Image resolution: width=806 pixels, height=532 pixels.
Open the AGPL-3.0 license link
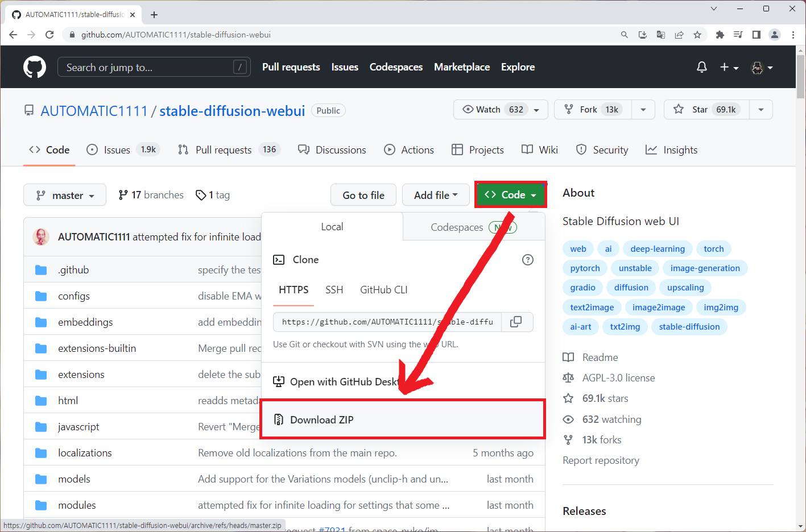click(618, 378)
